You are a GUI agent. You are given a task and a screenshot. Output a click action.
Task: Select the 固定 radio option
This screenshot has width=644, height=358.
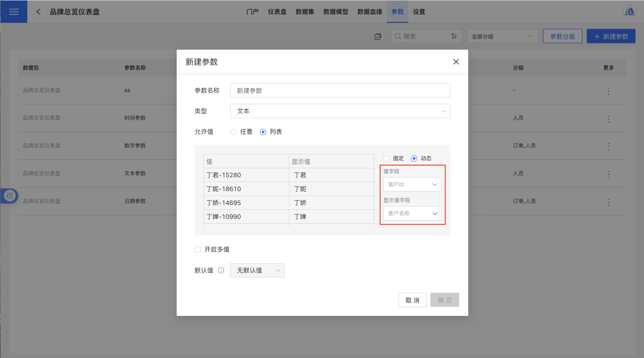[386, 158]
